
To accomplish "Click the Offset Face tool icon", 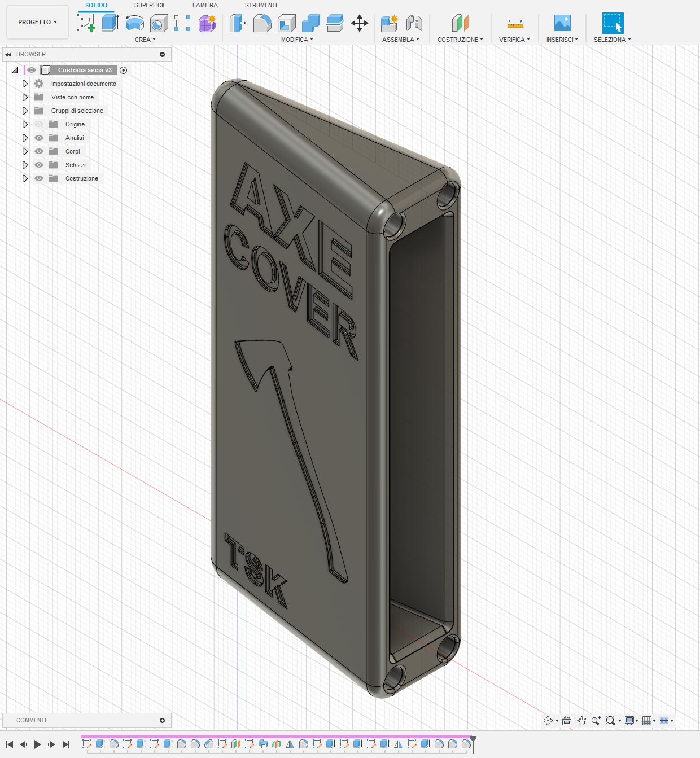I will (335, 23).
